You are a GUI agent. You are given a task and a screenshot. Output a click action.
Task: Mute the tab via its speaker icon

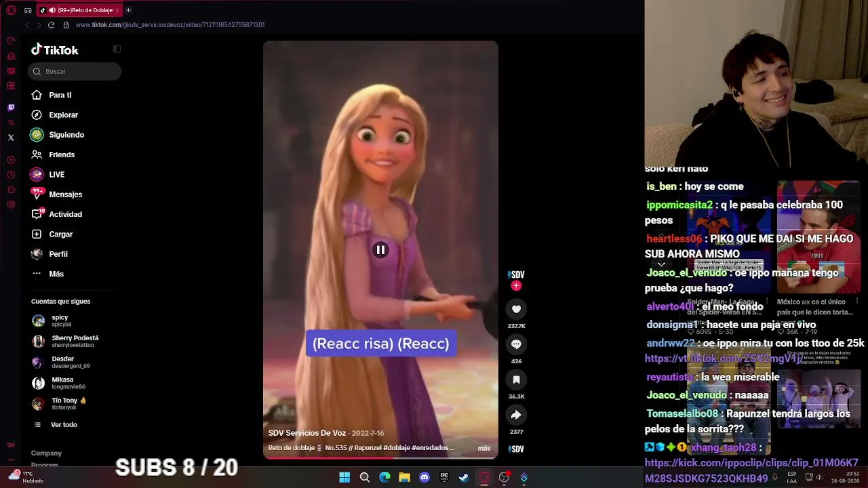click(x=52, y=10)
